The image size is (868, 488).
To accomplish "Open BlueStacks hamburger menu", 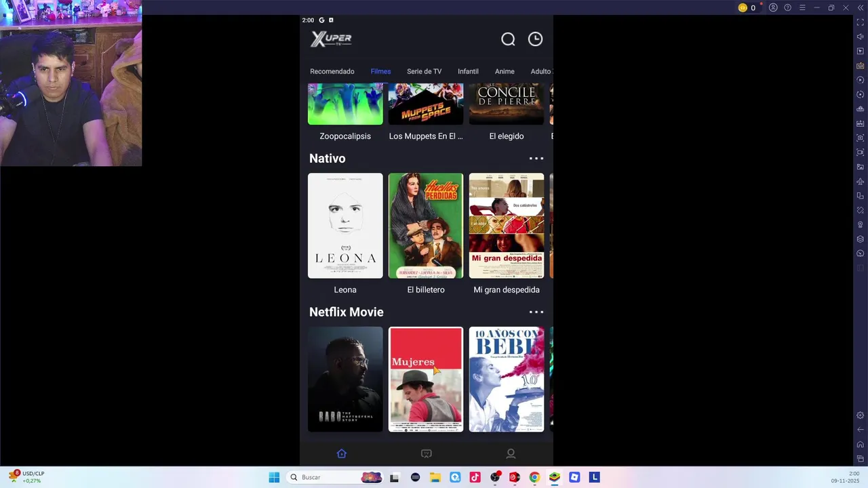I will [x=802, y=7].
